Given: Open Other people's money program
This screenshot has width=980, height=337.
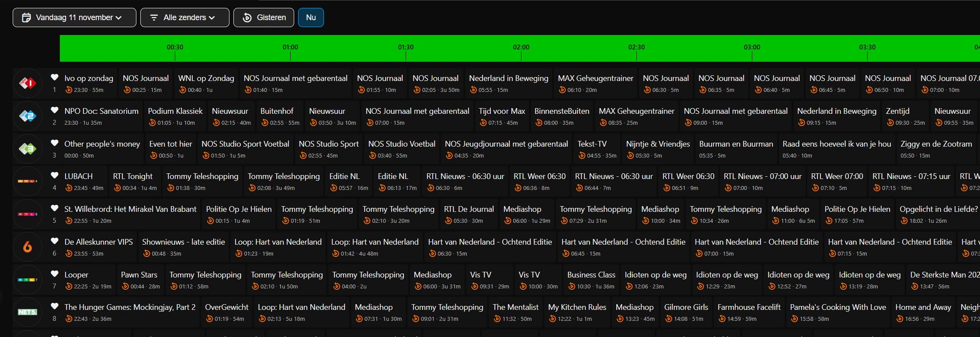Looking at the screenshot, I should pos(102,149).
